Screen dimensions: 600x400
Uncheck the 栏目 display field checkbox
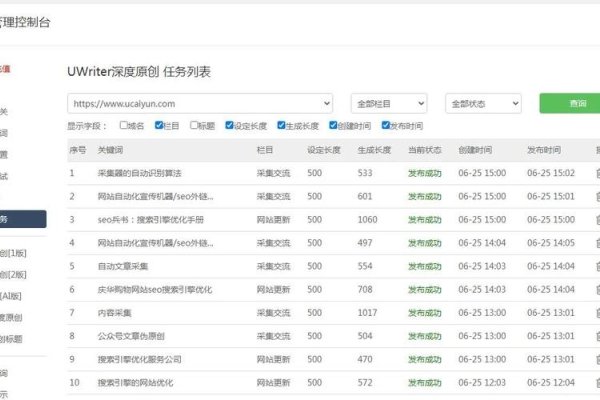tap(159, 125)
